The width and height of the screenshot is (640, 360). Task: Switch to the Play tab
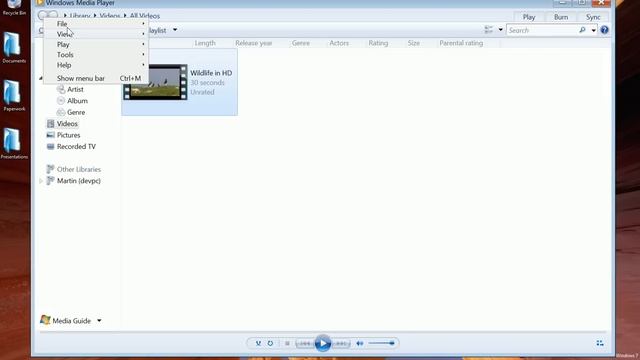point(529,17)
